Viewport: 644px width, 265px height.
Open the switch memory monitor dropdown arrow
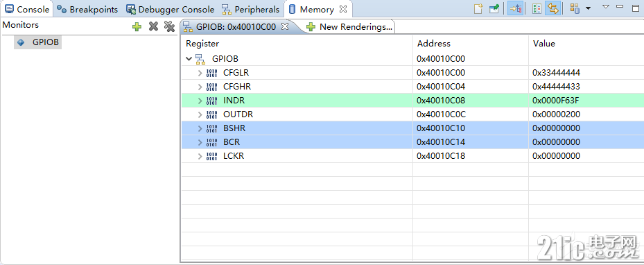(x=588, y=8)
